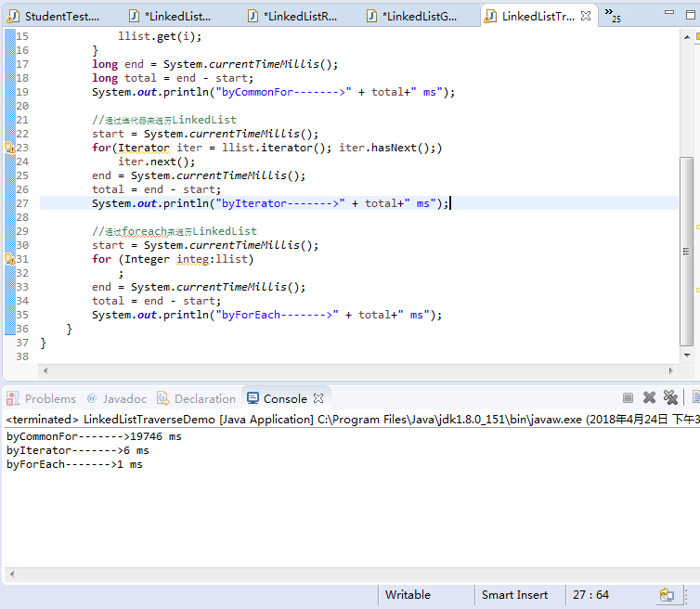Click the status bar icon beside 27 : 64
Image resolution: width=700 pixels, height=609 pixels.
pyautogui.click(x=667, y=595)
